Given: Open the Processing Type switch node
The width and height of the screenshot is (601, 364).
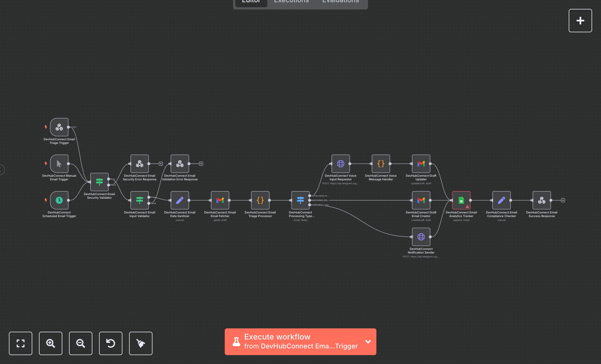Looking at the screenshot, I should [x=300, y=200].
